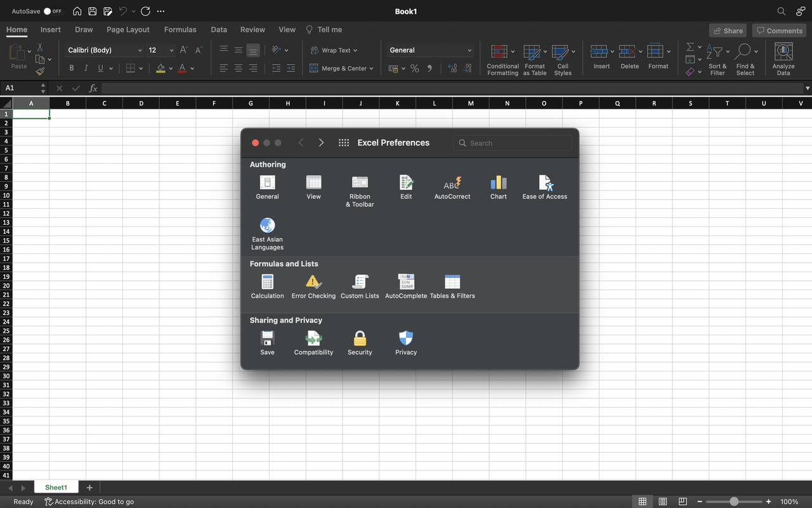Toggle Bold formatting

(71, 68)
